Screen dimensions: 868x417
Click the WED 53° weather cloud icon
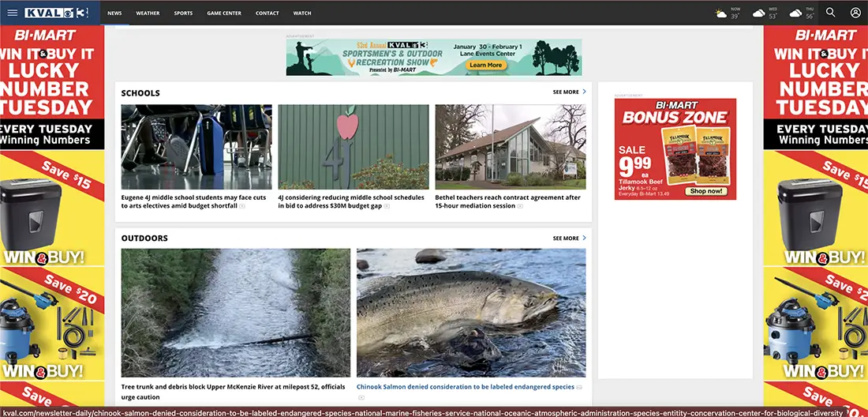[x=759, y=13]
